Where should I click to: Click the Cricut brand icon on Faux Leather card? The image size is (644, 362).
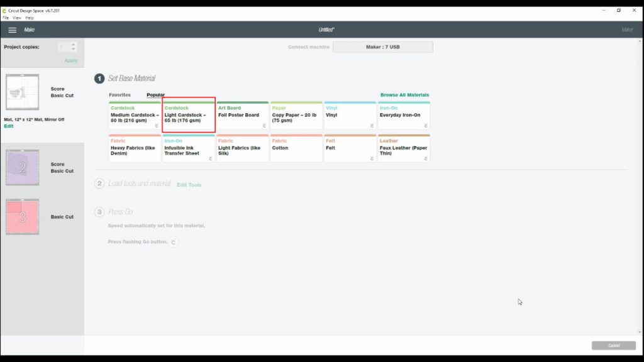tap(426, 158)
